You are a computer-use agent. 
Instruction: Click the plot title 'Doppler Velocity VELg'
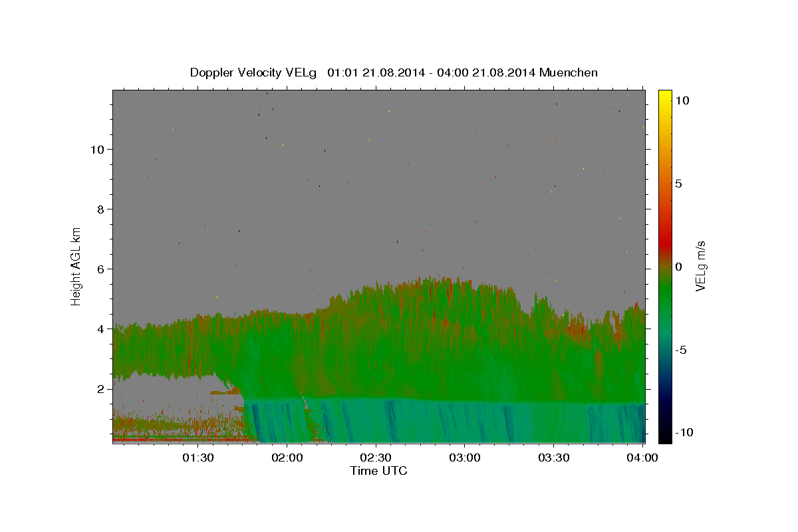[255, 72]
